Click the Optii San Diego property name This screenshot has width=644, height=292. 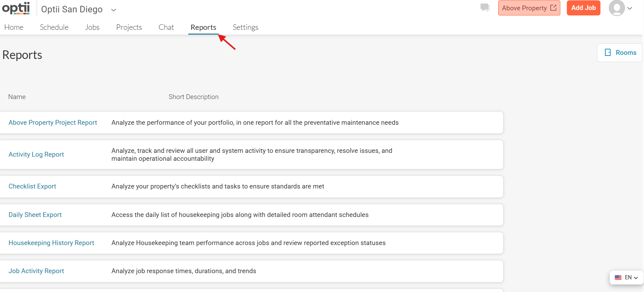coord(72,9)
